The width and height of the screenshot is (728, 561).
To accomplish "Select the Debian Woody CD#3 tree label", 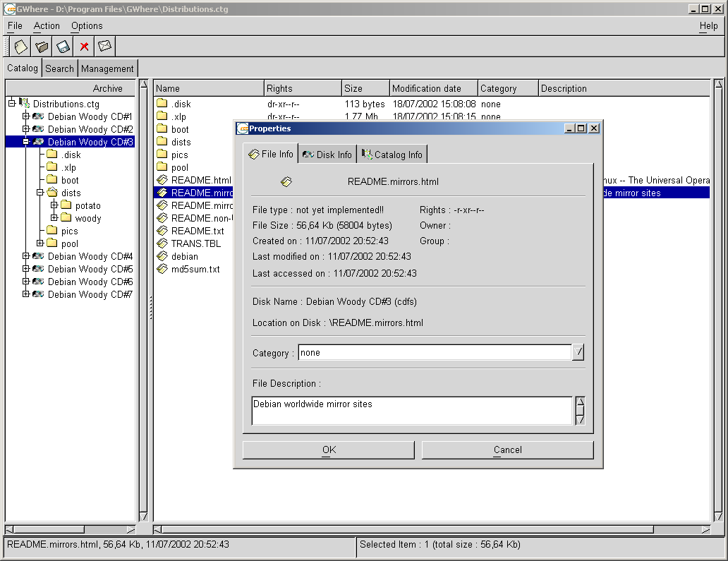I will tap(90, 142).
